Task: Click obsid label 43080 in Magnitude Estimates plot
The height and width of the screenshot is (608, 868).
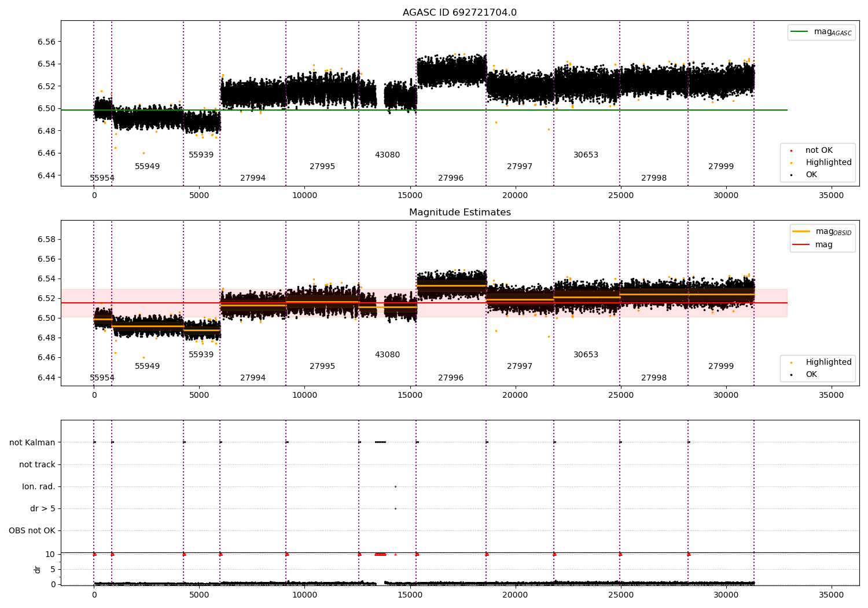Action: click(387, 355)
